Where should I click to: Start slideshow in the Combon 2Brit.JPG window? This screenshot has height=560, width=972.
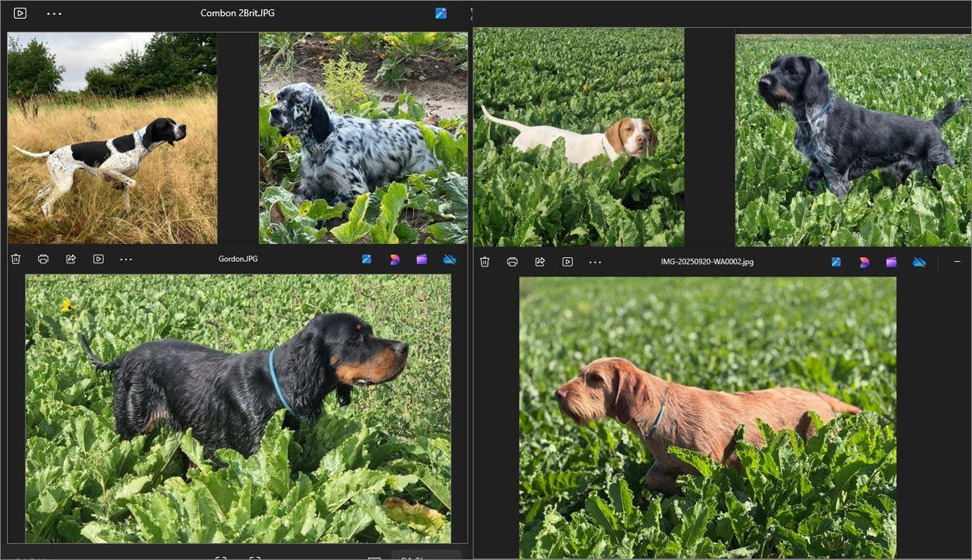tap(20, 13)
